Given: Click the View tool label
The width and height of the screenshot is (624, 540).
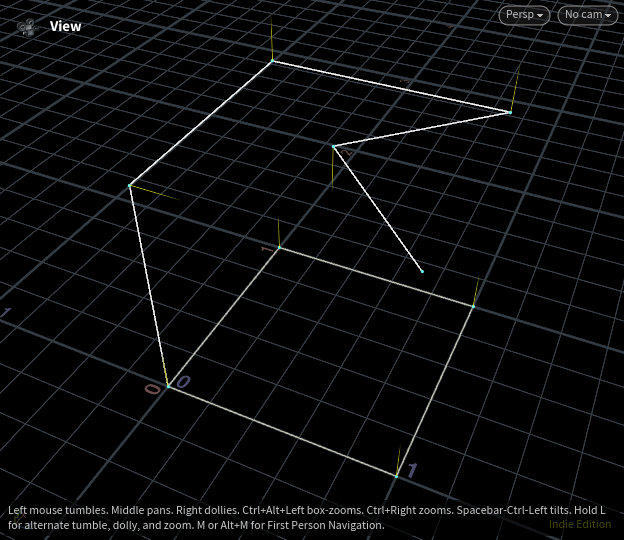Looking at the screenshot, I should [65, 26].
